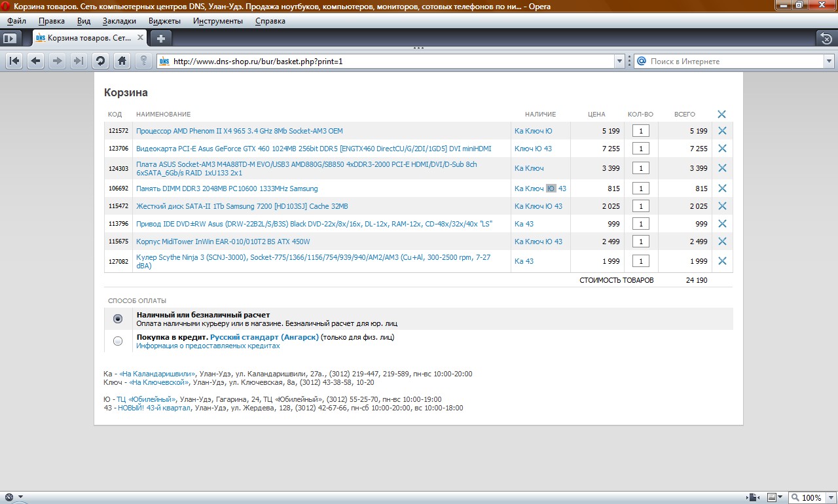Open the Asus GeForce GTX 460 product link
Image resolution: width=838 pixels, height=504 pixels.
click(x=314, y=149)
